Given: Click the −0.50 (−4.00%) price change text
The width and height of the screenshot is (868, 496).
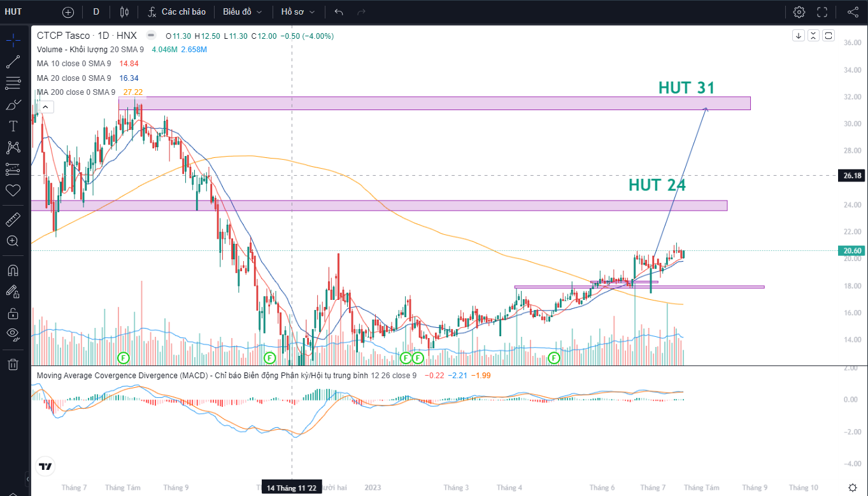Looking at the screenshot, I should coord(308,36).
